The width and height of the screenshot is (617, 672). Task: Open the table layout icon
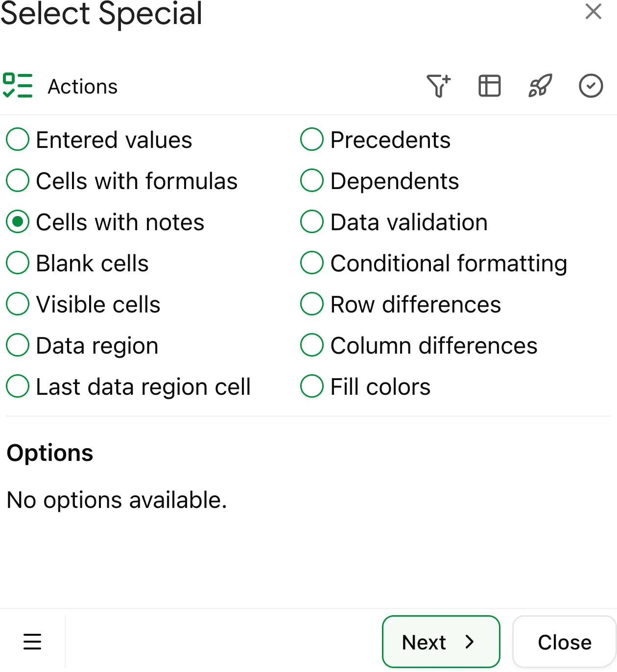tap(489, 86)
